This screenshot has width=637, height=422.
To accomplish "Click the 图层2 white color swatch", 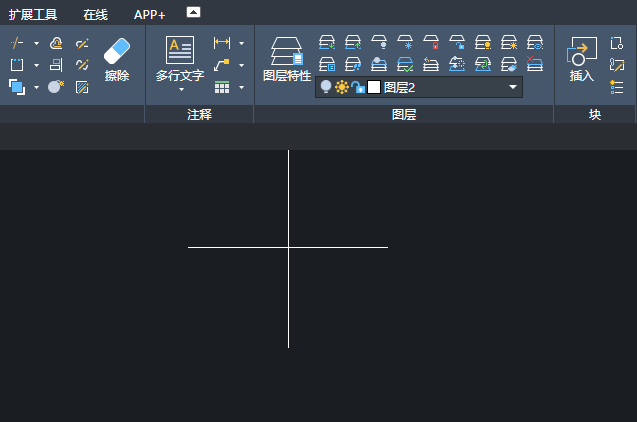I will (x=374, y=87).
